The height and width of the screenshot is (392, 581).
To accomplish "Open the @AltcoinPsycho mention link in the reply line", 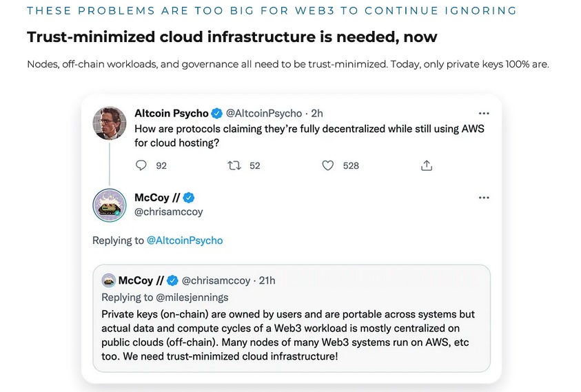I will [x=185, y=240].
